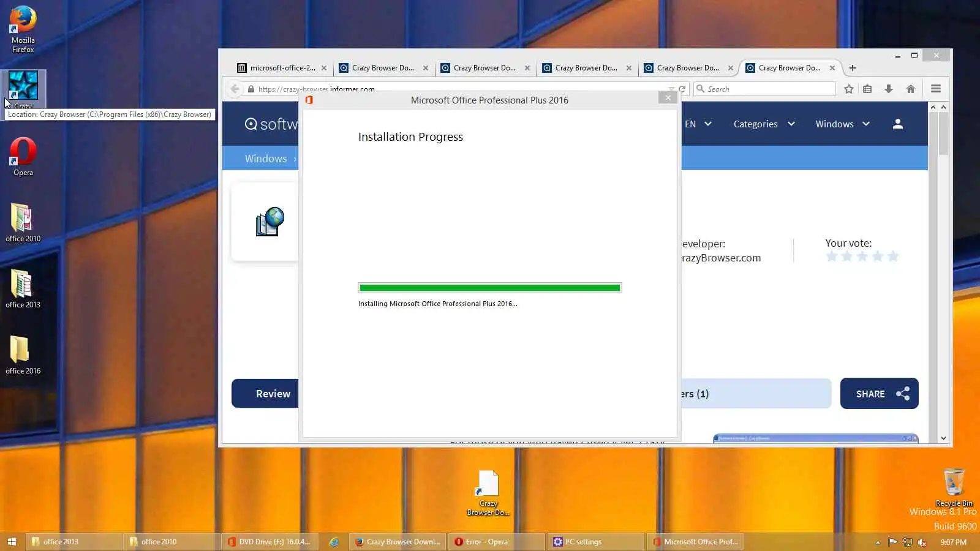Open the Opera desktop shortcut

click(x=23, y=157)
